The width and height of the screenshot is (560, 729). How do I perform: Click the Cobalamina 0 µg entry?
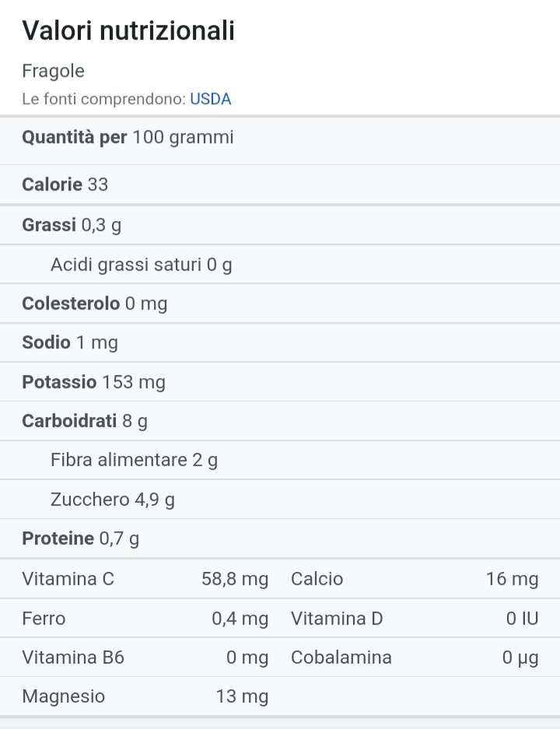(x=415, y=658)
